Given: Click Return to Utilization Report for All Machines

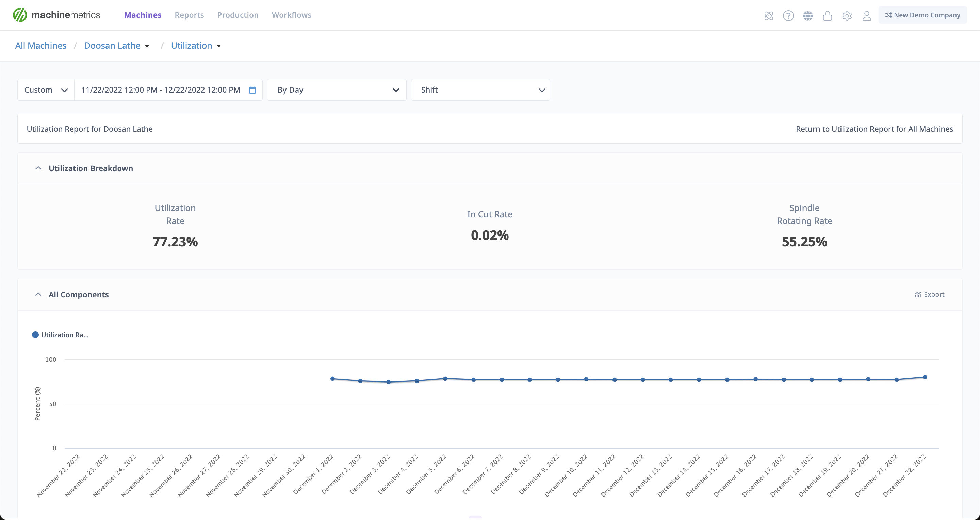Looking at the screenshot, I should [x=874, y=129].
